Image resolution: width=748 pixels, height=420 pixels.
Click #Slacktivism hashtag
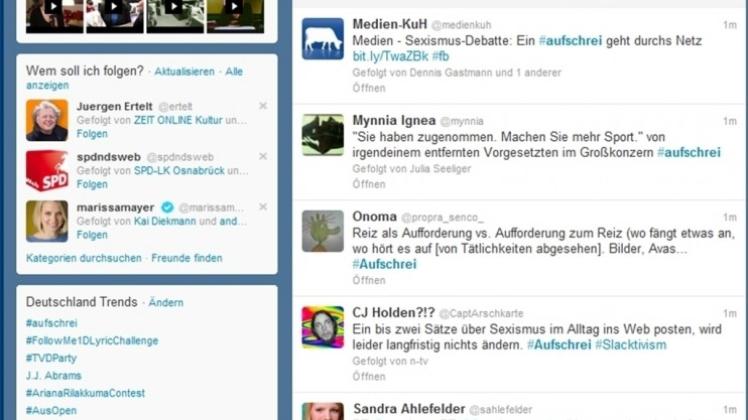tap(631, 345)
